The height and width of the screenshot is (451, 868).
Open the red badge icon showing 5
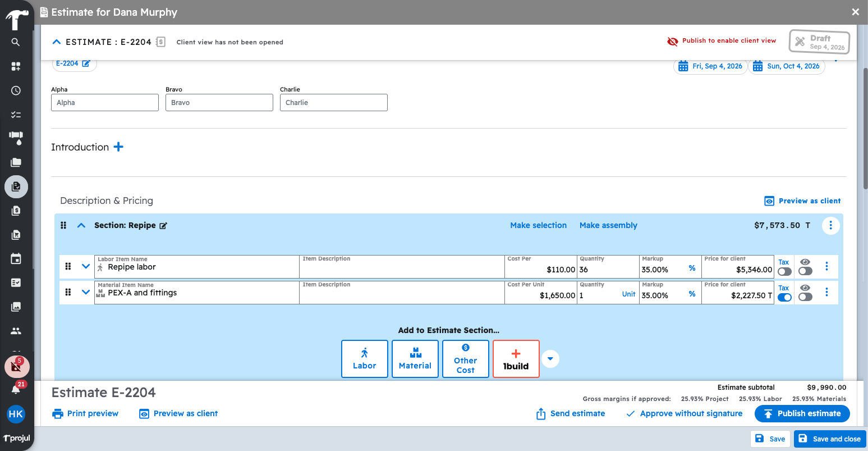(x=16, y=367)
